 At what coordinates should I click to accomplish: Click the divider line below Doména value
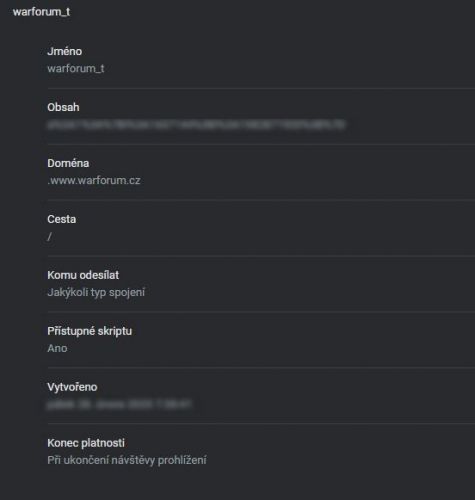tap(261, 200)
